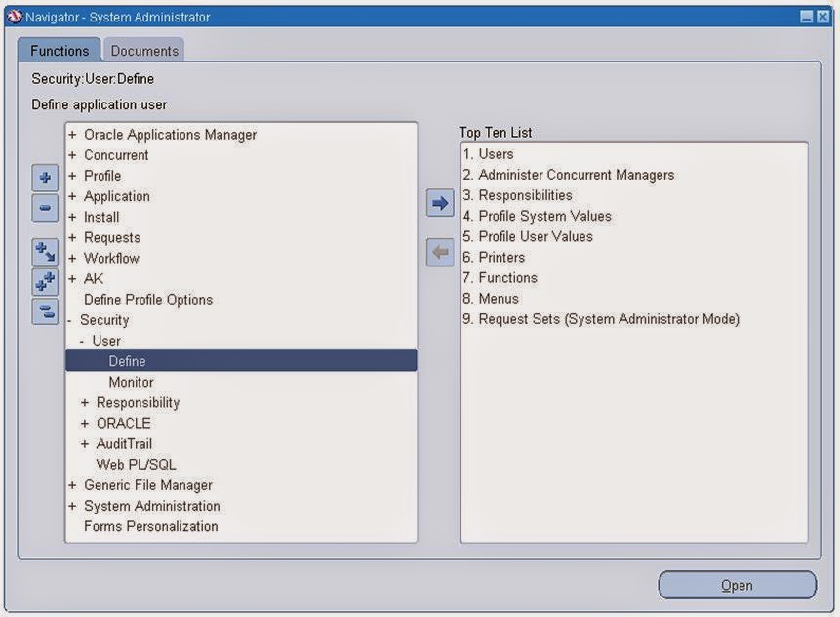Click the Navigator icon in the title bar

coord(14,16)
